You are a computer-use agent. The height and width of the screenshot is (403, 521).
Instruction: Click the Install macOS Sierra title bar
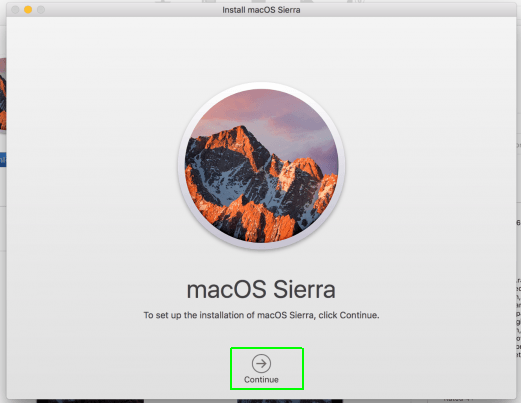tap(261, 10)
